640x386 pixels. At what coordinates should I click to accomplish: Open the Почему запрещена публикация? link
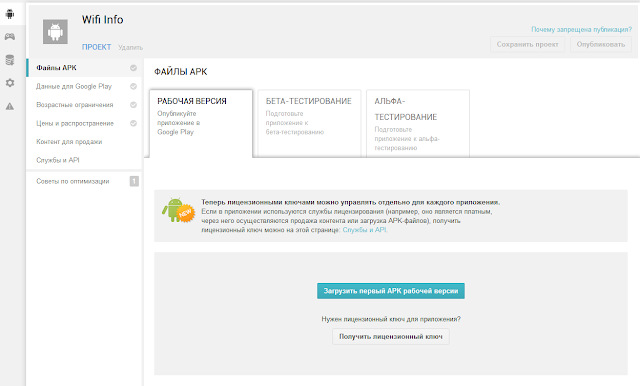(x=581, y=29)
